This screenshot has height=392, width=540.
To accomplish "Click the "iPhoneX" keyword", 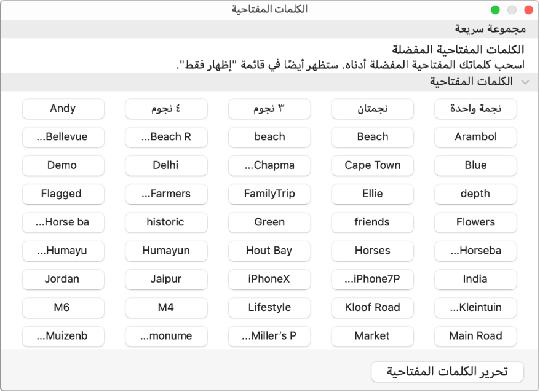I will point(269,279).
